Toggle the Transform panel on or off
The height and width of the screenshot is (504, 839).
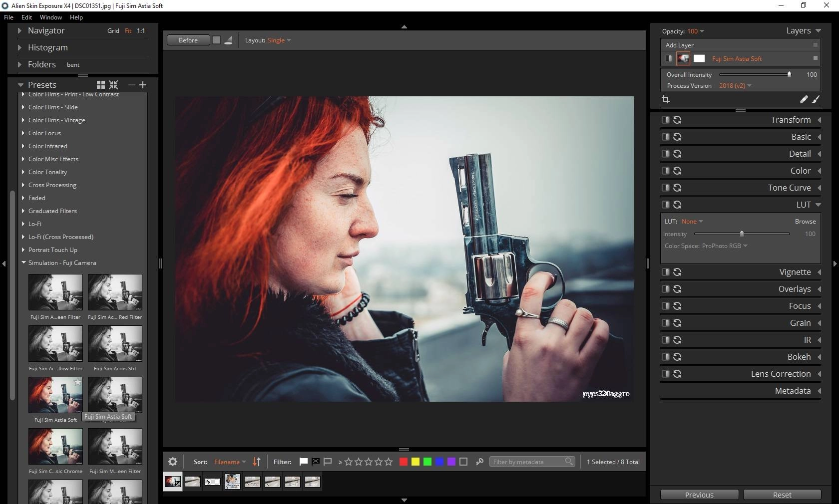665,120
